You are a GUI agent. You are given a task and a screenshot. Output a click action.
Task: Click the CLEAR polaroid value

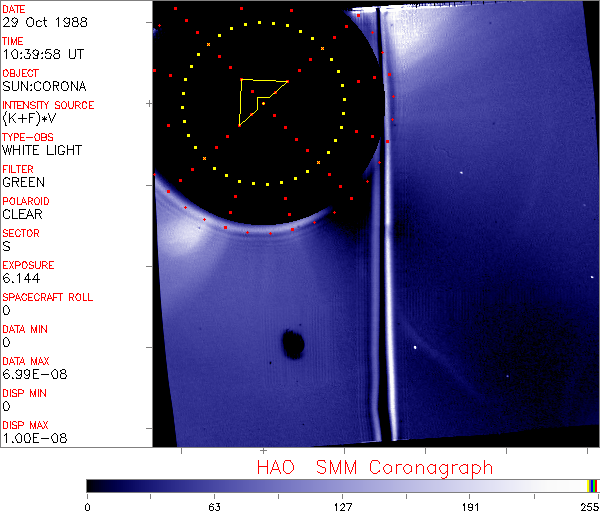(22, 214)
